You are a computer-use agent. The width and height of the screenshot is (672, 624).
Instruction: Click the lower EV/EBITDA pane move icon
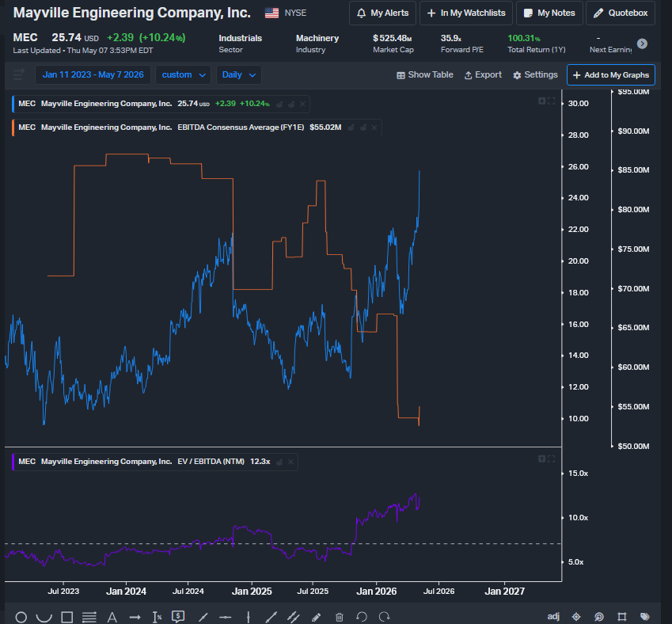click(x=541, y=458)
